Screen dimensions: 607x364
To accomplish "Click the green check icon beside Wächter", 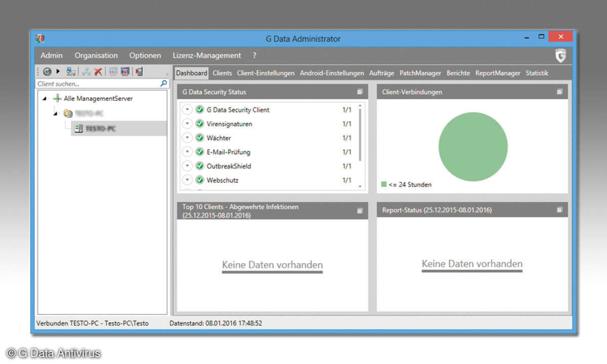I will pos(199,138).
